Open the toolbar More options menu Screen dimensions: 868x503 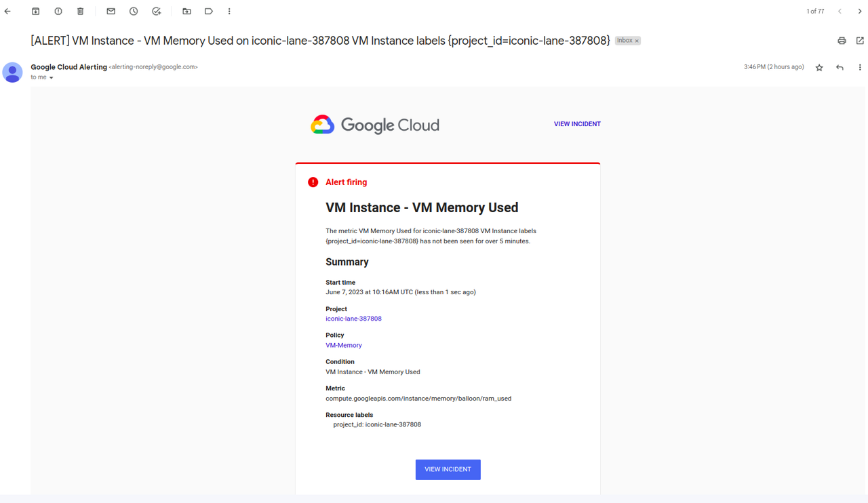click(229, 12)
